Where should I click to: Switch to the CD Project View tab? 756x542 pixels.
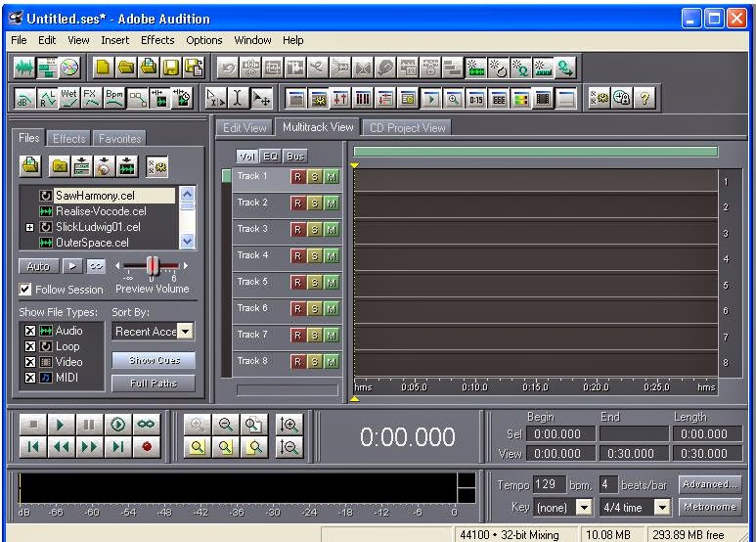click(x=408, y=128)
